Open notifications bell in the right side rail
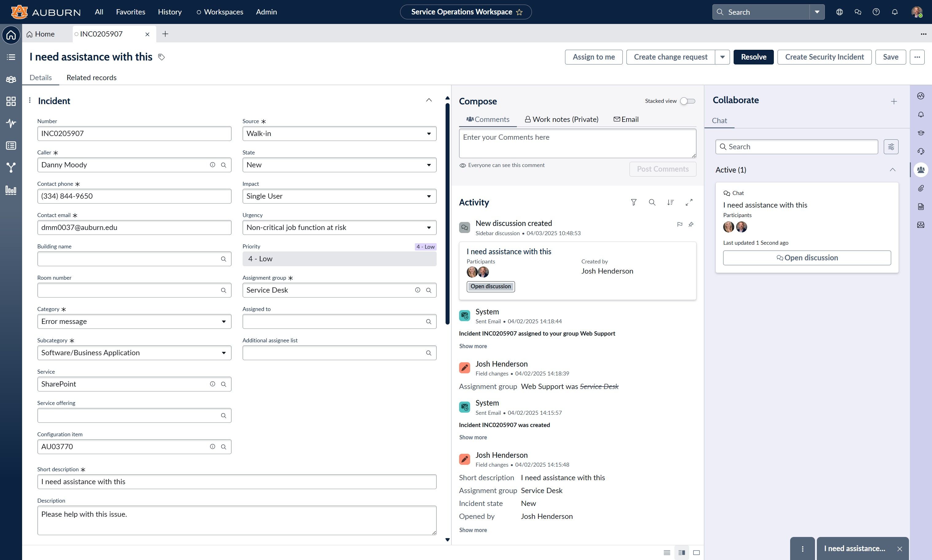Image resolution: width=932 pixels, height=560 pixels. pos(921,114)
